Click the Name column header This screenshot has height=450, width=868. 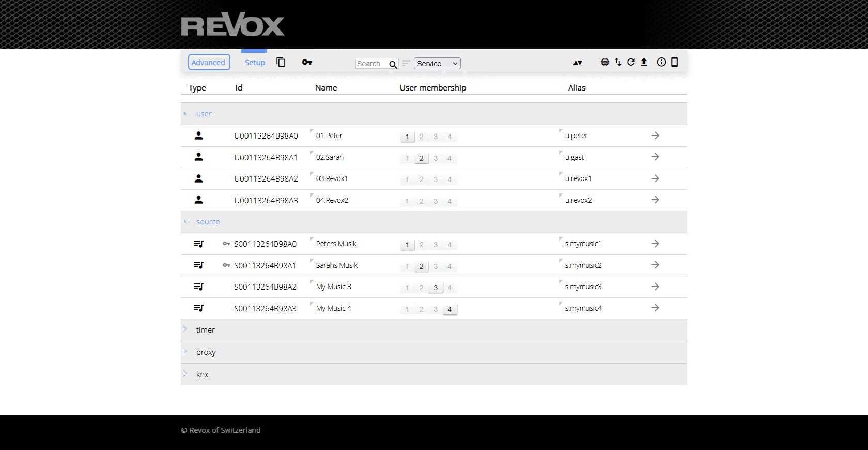click(326, 88)
